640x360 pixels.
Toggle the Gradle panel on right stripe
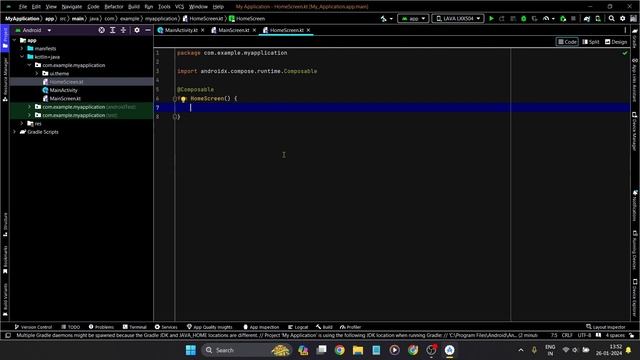[635, 38]
